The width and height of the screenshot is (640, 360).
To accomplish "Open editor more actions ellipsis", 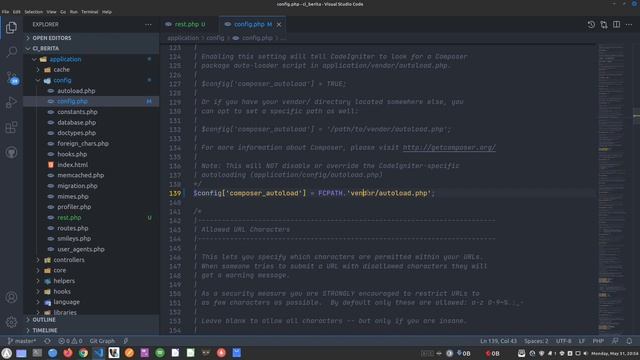I will [x=629, y=24].
